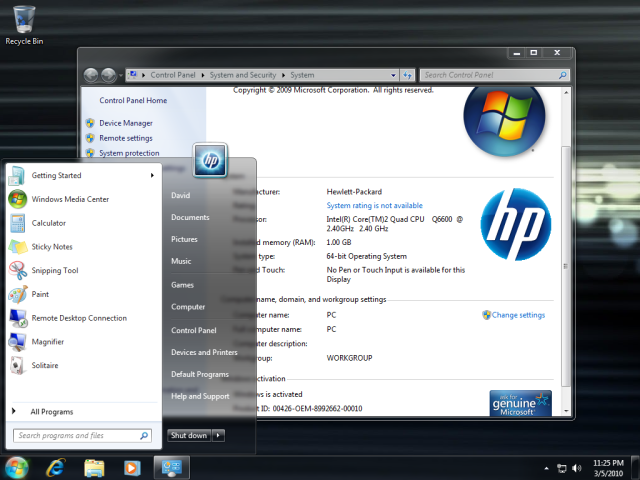Click the Sticky Notes icon
Screen dimensions: 640x480
[18, 247]
